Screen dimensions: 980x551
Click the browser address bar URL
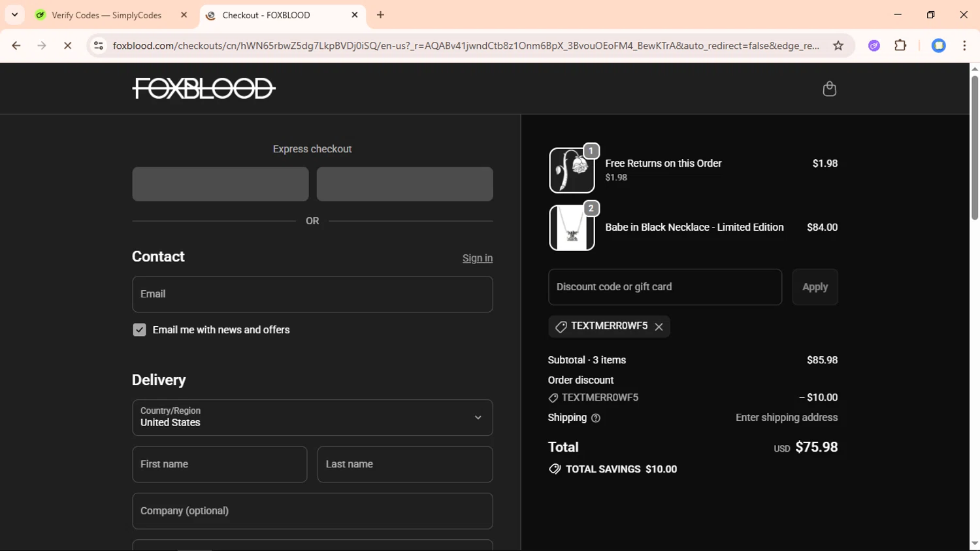[466, 46]
